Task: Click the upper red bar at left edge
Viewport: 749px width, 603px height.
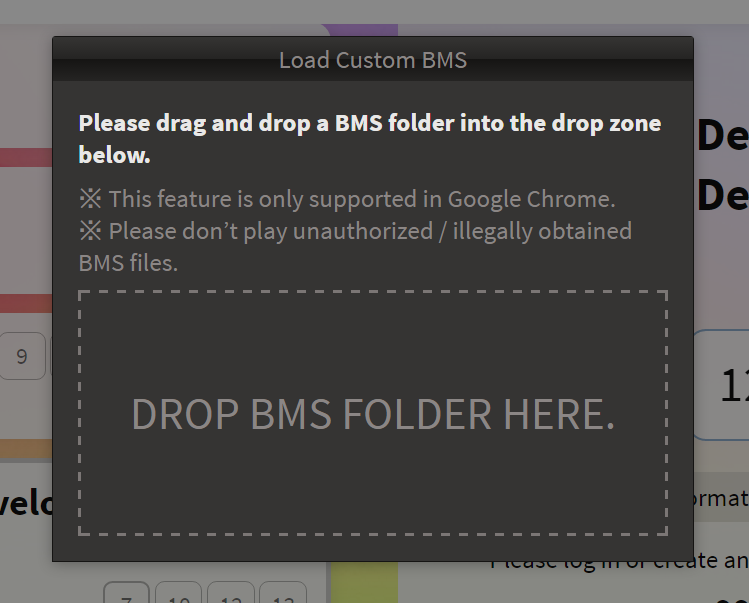Action: pyautogui.click(x=26, y=157)
